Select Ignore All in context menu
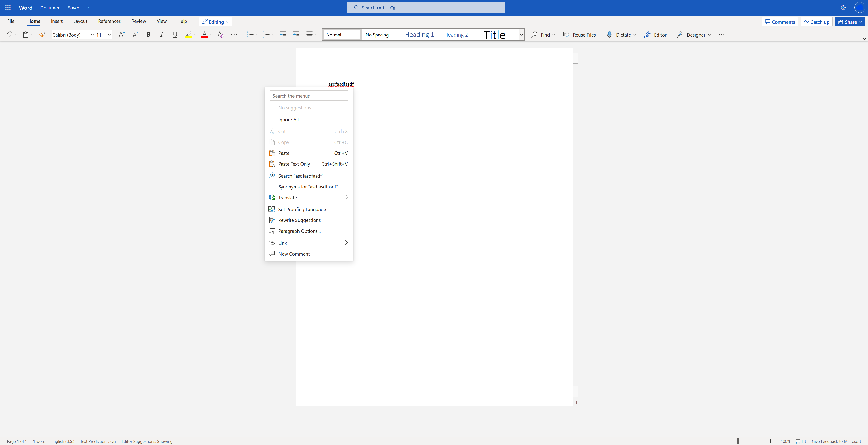This screenshot has height=445, width=868. point(288,120)
